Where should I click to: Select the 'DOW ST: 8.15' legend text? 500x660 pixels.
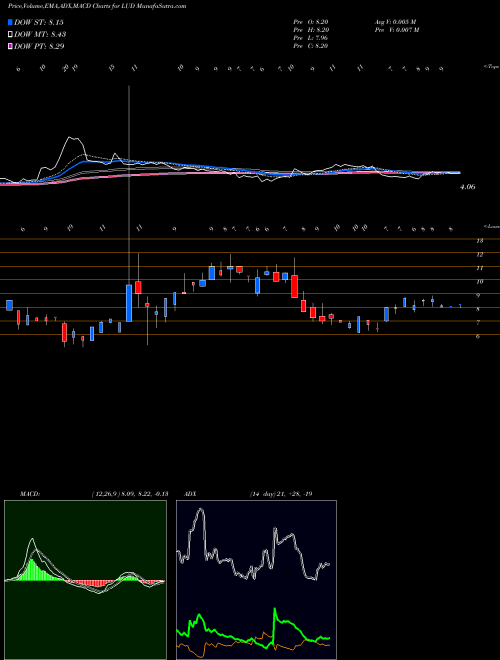point(39,22)
